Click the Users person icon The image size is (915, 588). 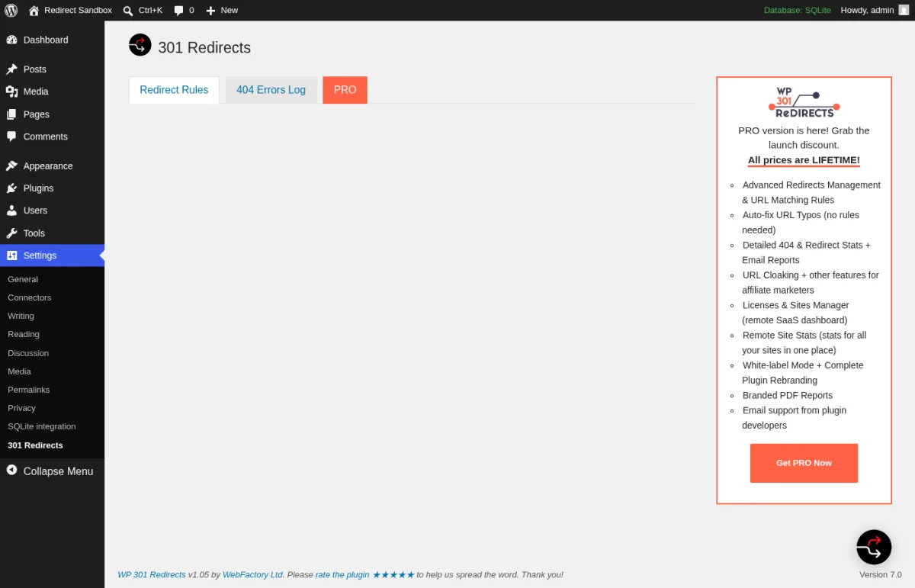coord(11,210)
